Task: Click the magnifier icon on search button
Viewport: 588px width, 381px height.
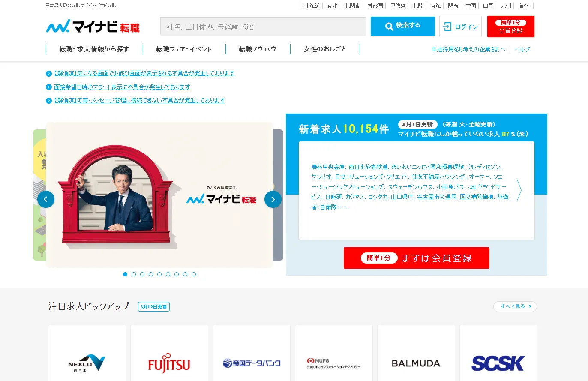Action: coord(389,27)
